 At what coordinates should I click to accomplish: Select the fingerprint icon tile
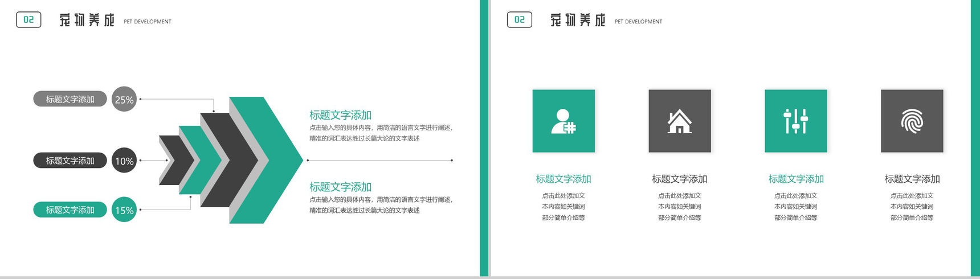point(912,121)
